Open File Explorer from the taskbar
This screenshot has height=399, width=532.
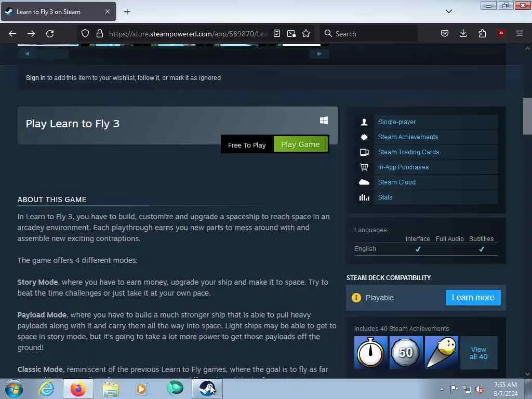[111, 389]
